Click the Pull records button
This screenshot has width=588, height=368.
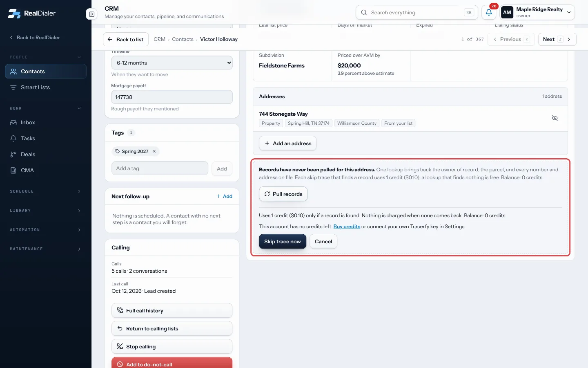point(283,194)
